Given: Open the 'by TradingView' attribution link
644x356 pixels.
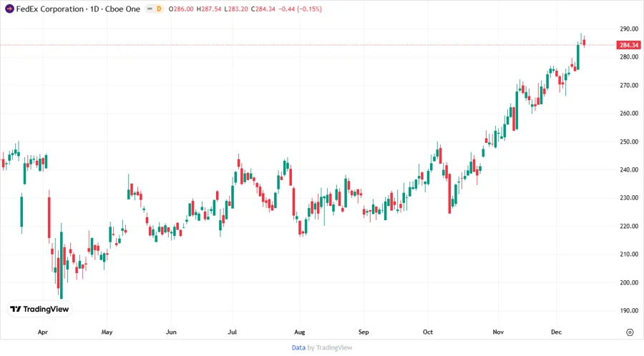Looking at the screenshot, I should click(x=330, y=348).
